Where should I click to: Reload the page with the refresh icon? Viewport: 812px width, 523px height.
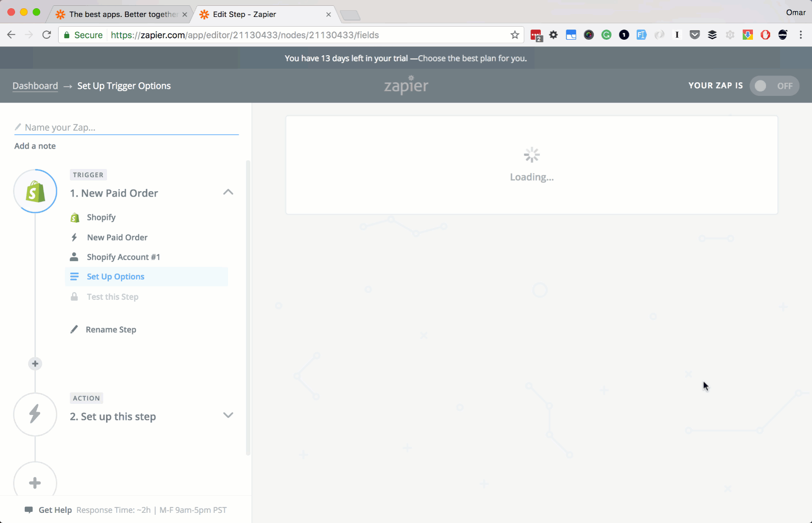click(46, 35)
